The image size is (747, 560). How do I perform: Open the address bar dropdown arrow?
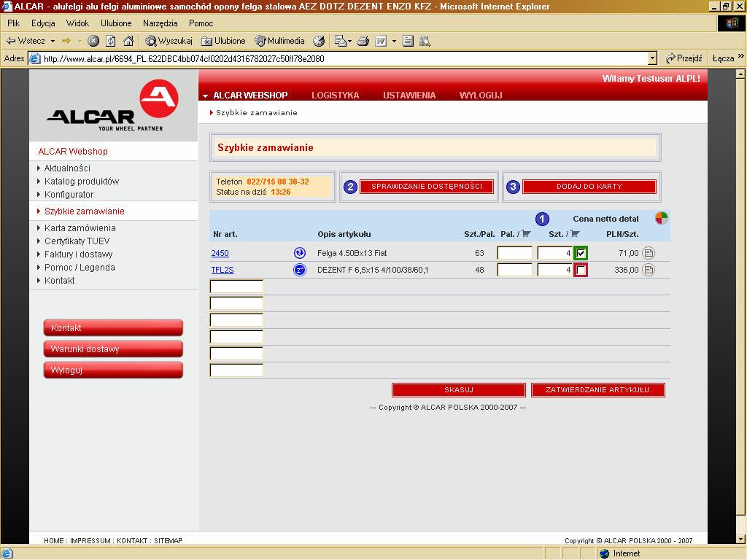(x=652, y=58)
